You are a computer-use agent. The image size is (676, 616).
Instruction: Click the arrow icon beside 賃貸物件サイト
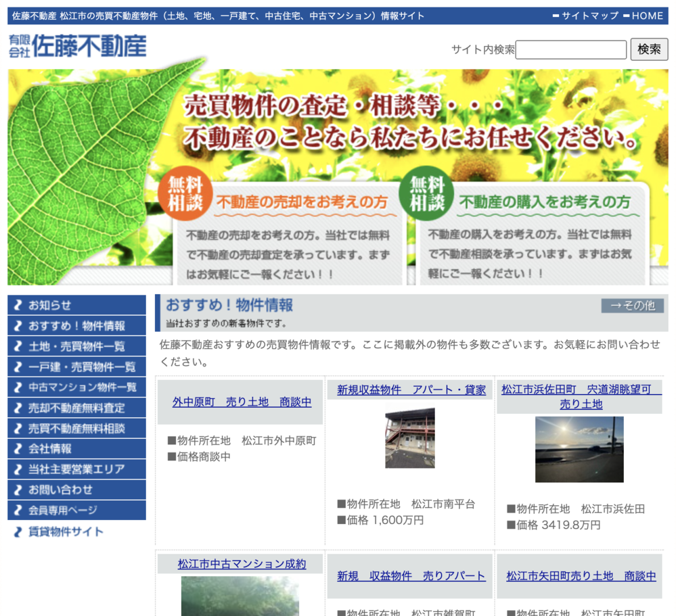point(18,532)
